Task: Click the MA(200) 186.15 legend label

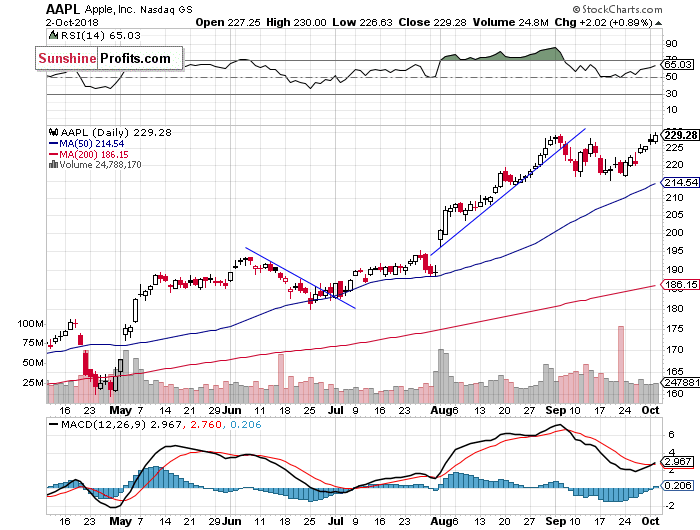Action: tap(94, 155)
